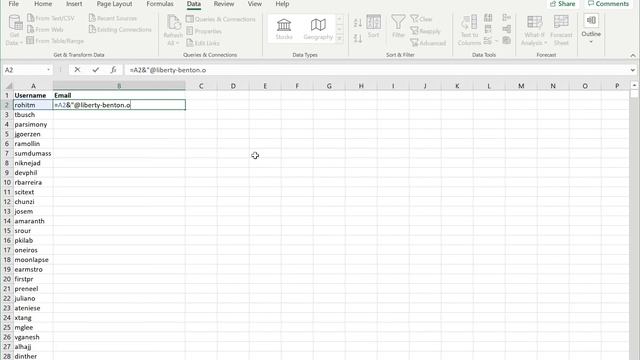Open Forecast Sheet
The image size is (640, 360).
[x=561, y=30]
